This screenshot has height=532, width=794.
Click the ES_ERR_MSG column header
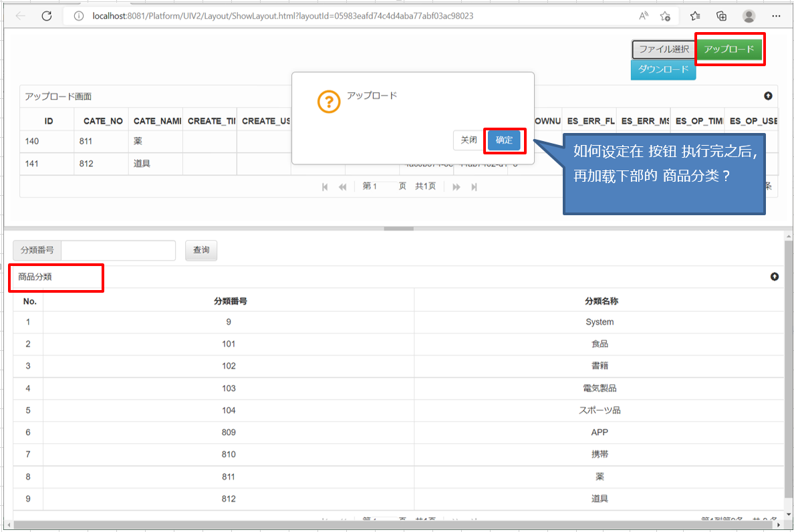pyautogui.click(x=644, y=121)
